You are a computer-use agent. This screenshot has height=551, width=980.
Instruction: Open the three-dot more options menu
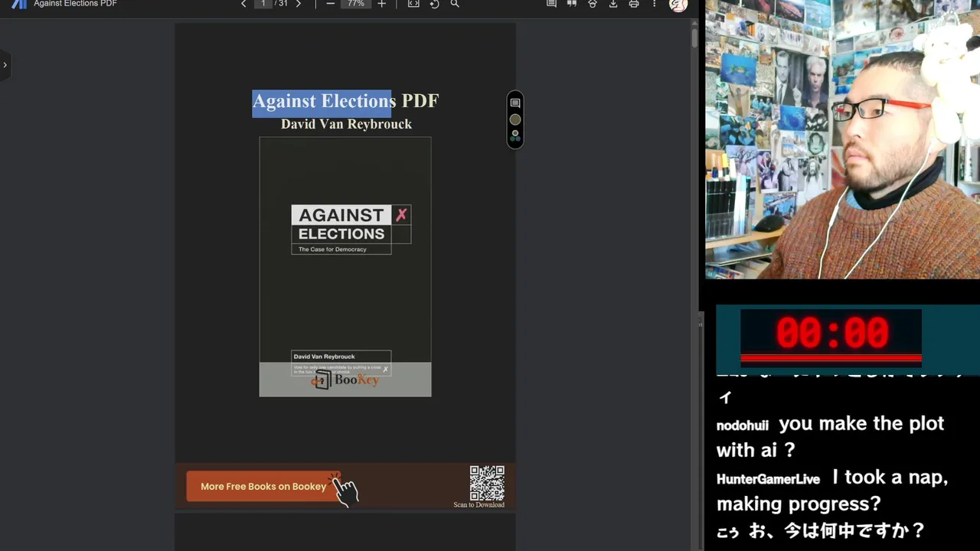[x=654, y=4]
